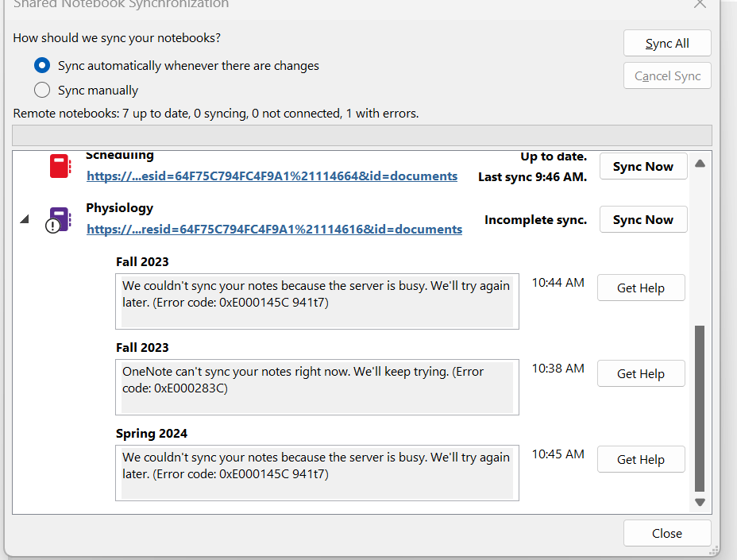737x560 pixels.
Task: Click the scroll down arrow of the list
Action: click(x=700, y=502)
